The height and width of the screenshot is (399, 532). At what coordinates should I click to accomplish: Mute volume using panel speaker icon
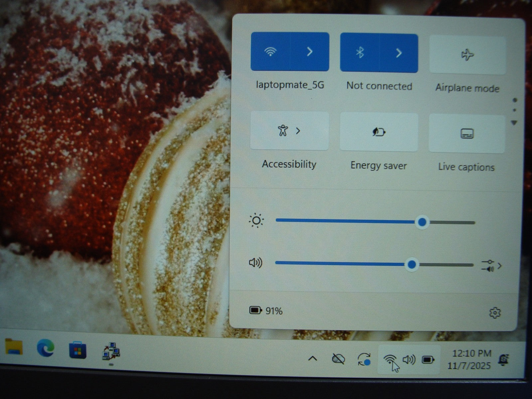click(255, 263)
